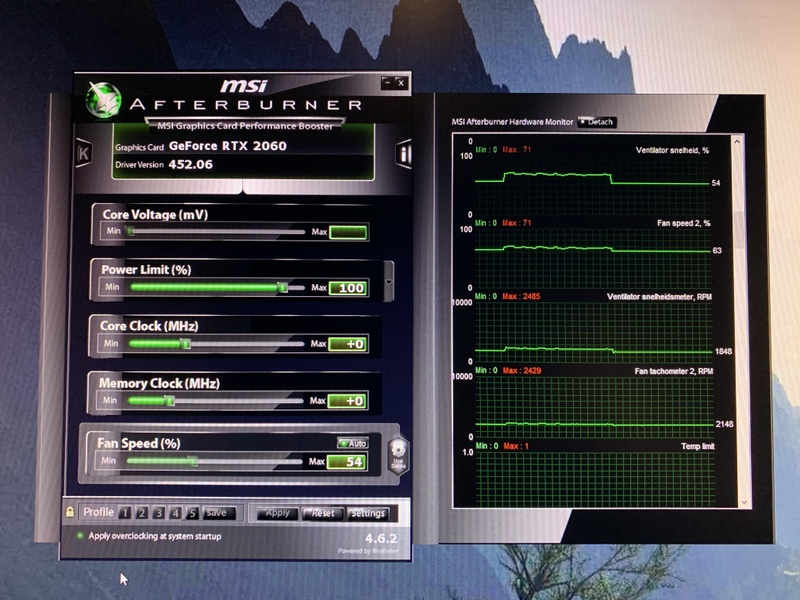Click the current RPM value 2148
This screenshot has width=800, height=600.
tap(724, 424)
